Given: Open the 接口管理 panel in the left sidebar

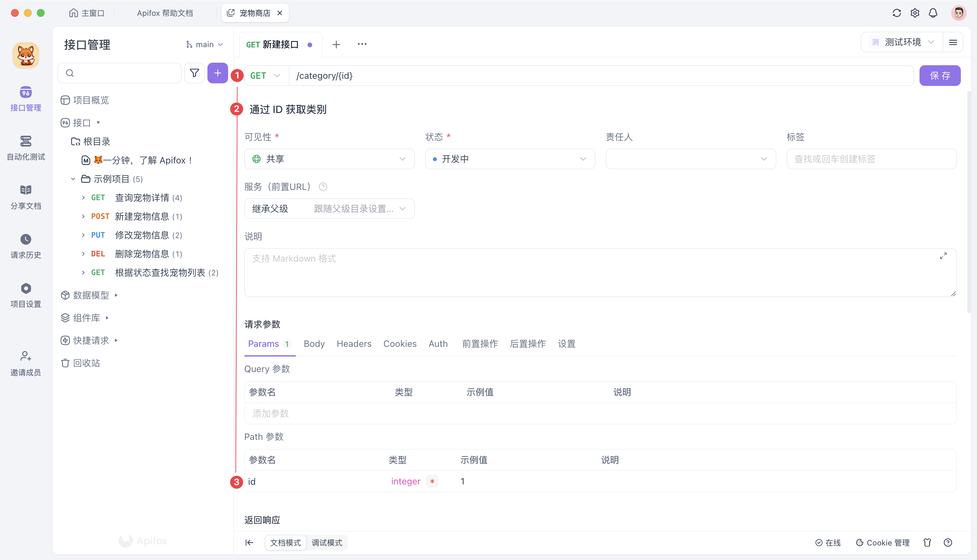Looking at the screenshot, I should point(26,99).
